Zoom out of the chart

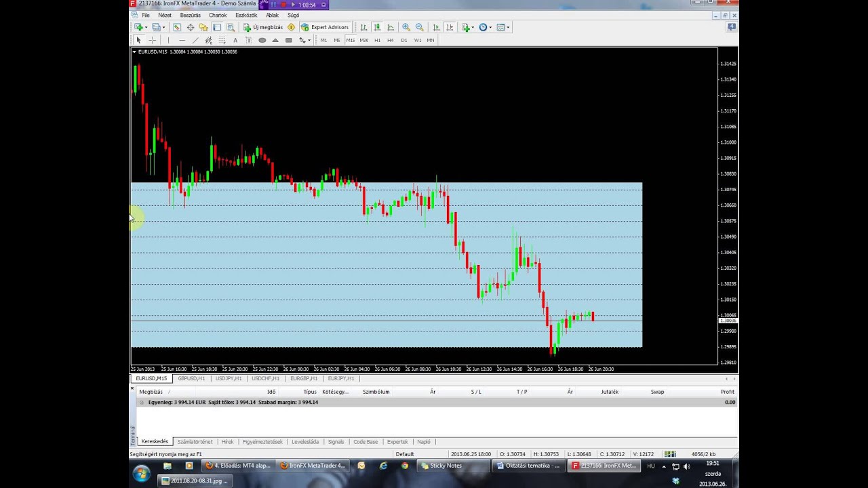click(x=419, y=27)
